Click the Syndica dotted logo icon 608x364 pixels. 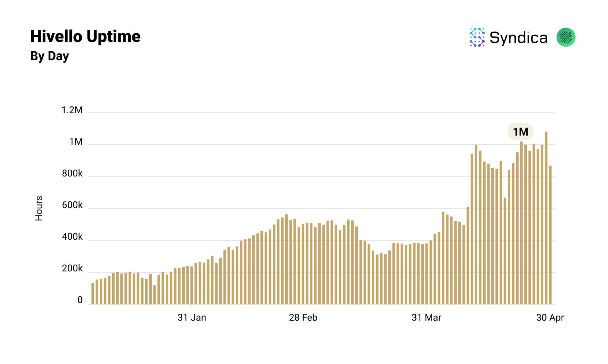coord(477,37)
